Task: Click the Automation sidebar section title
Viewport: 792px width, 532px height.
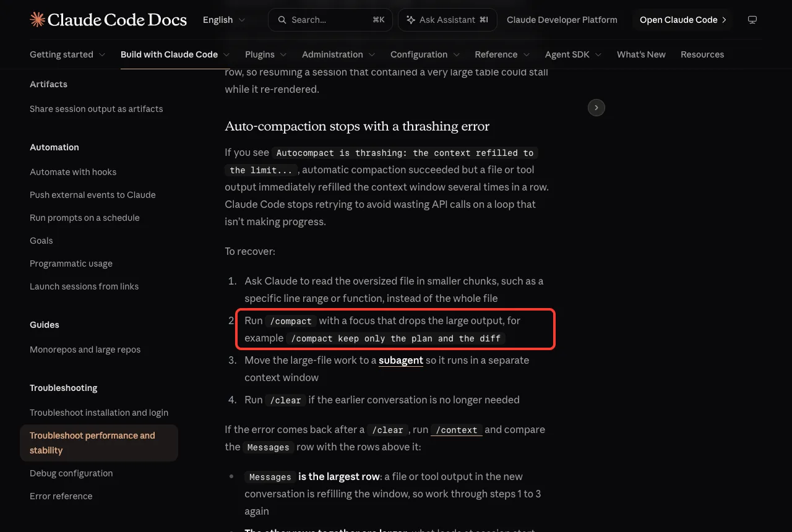Action: pyautogui.click(x=54, y=147)
